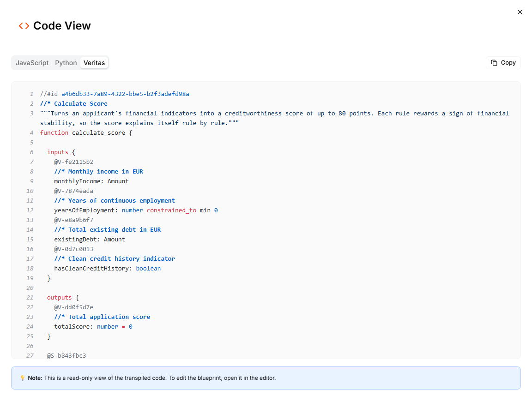
Task: Click the 'outputs {' keyword line
Action: pos(63,297)
